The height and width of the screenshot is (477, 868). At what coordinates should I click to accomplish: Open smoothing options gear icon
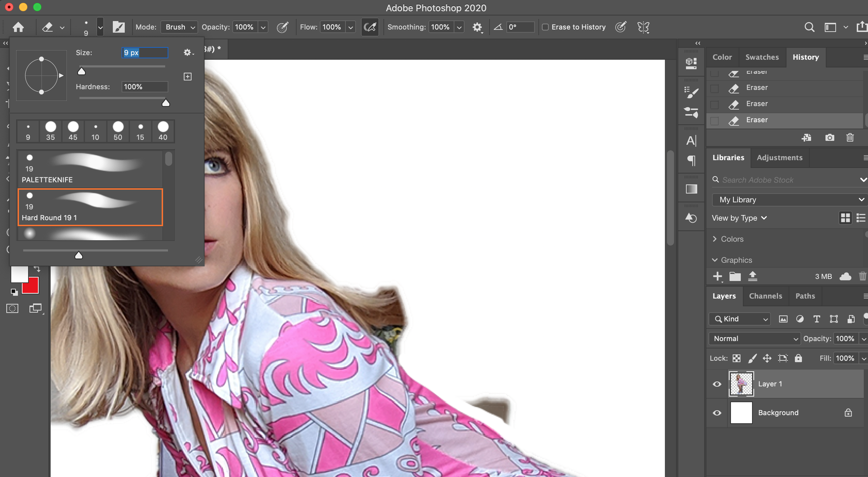pyautogui.click(x=477, y=27)
